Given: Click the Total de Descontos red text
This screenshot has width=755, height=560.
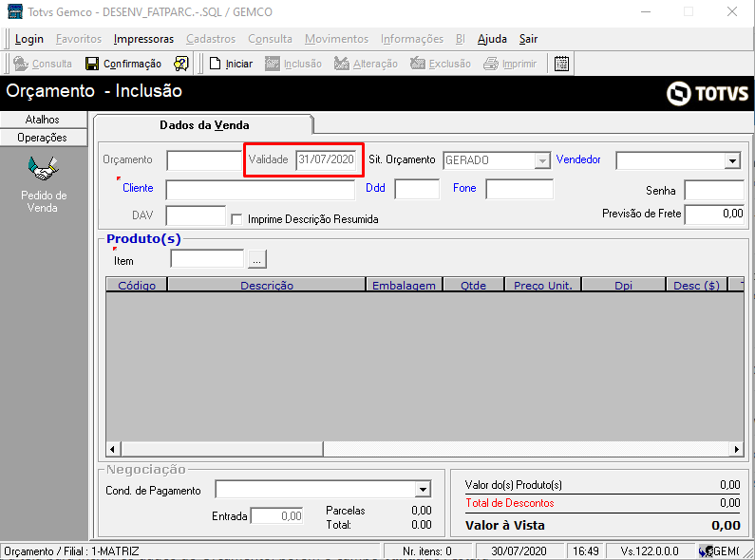Looking at the screenshot, I should [x=509, y=503].
